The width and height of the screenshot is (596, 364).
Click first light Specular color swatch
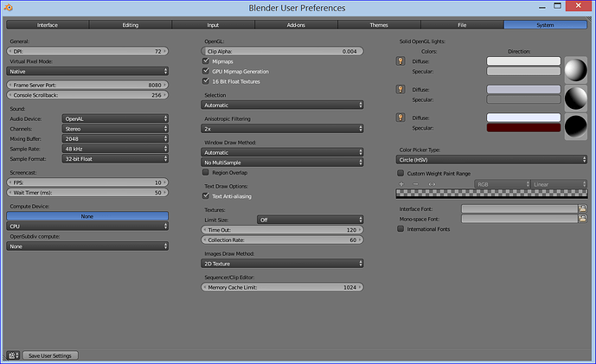pos(523,71)
